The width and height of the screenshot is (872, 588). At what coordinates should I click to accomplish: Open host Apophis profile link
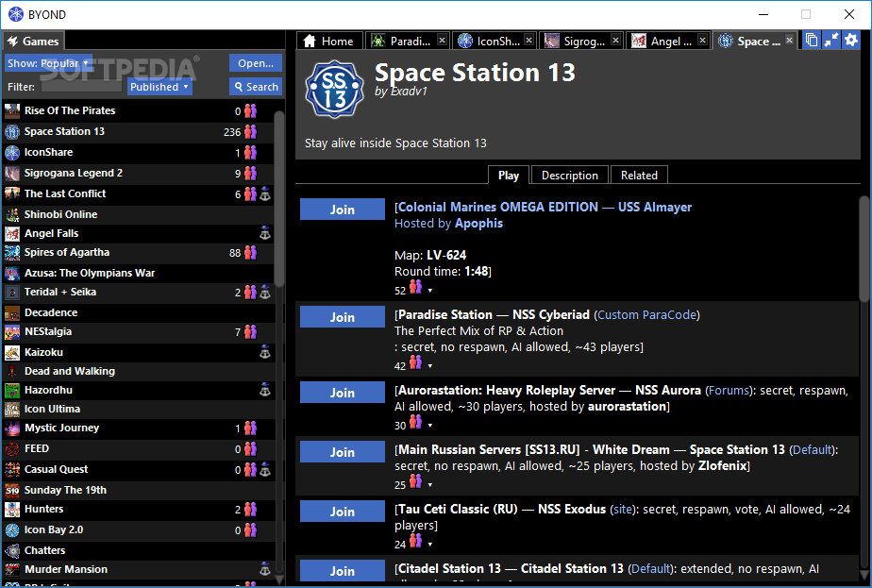478,224
